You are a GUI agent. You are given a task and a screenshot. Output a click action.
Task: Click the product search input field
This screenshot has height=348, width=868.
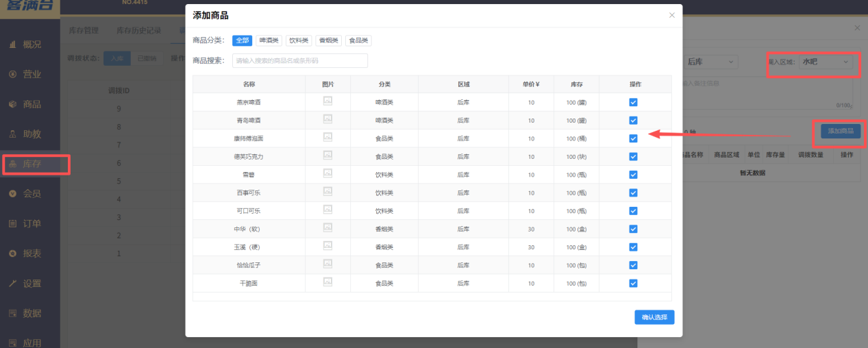click(300, 61)
